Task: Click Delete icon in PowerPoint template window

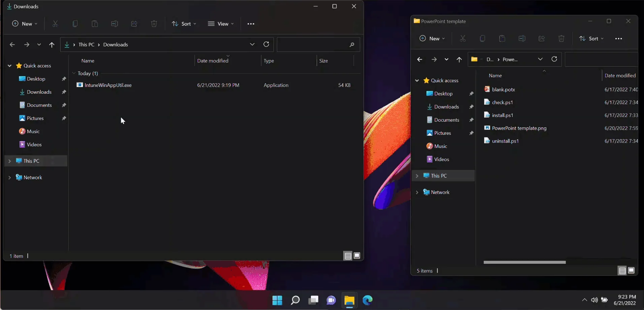Action: click(561, 38)
